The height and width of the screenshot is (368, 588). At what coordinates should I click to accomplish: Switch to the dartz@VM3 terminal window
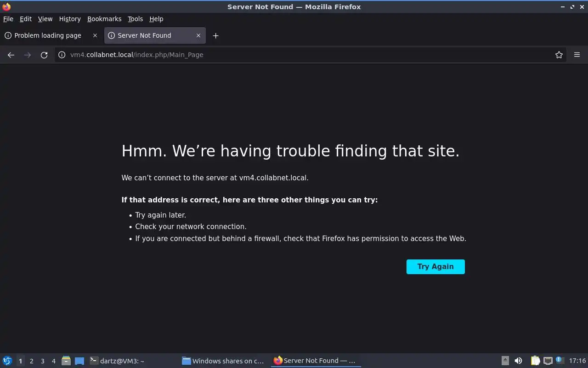click(x=132, y=361)
